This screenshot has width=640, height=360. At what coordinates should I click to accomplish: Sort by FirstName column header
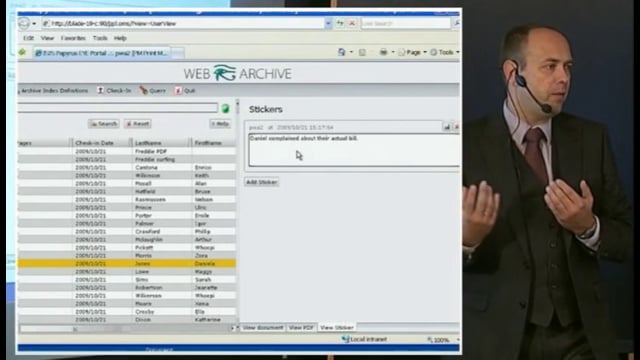click(213, 143)
